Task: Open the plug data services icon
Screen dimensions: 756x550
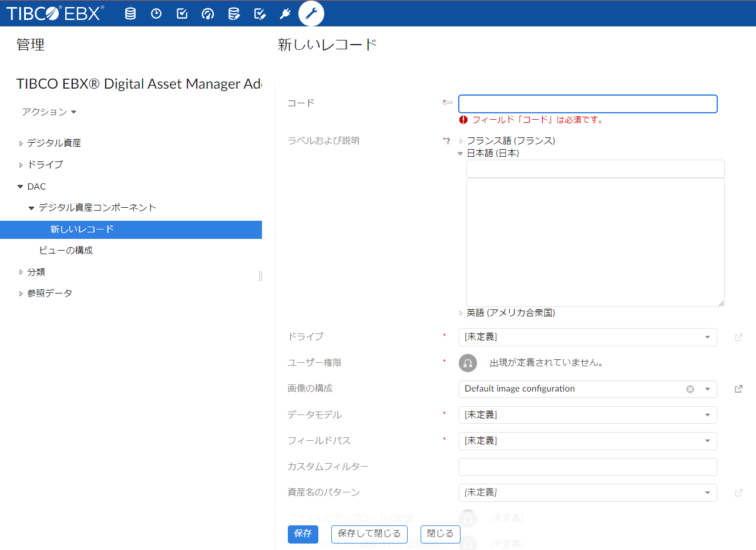Action: [x=285, y=14]
